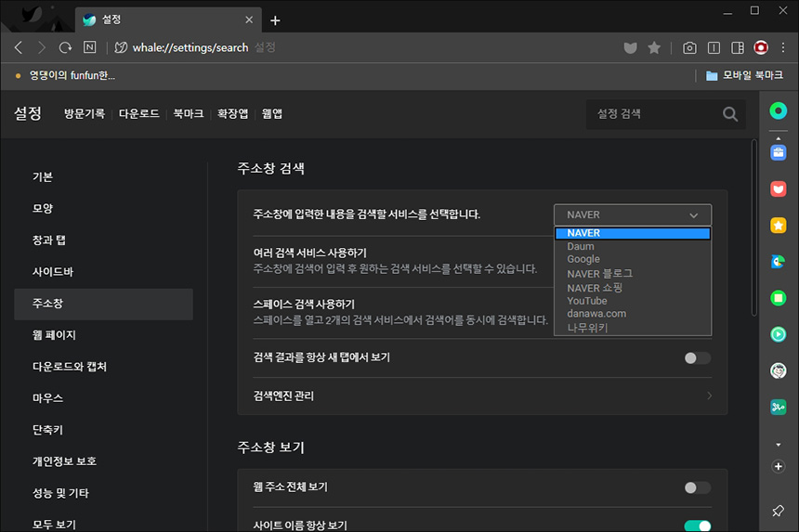Open 사이드바 settings category

coord(103,272)
